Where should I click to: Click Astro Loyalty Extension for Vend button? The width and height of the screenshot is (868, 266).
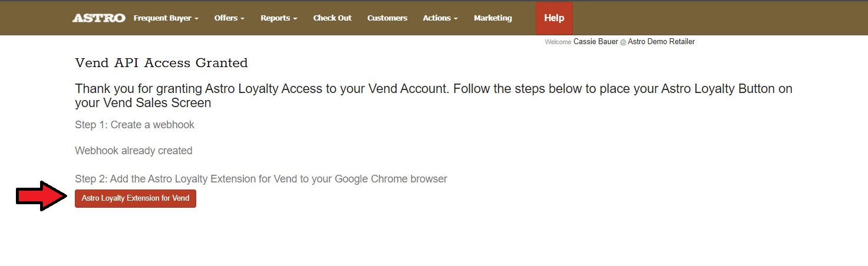(136, 198)
